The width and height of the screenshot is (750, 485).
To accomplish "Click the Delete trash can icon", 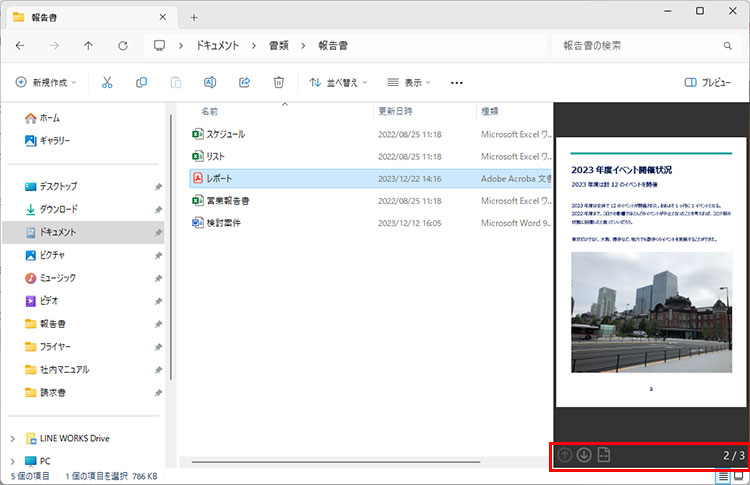I will tap(279, 83).
